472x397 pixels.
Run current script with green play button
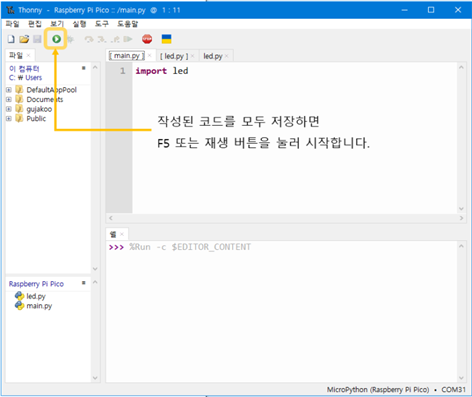click(56, 39)
